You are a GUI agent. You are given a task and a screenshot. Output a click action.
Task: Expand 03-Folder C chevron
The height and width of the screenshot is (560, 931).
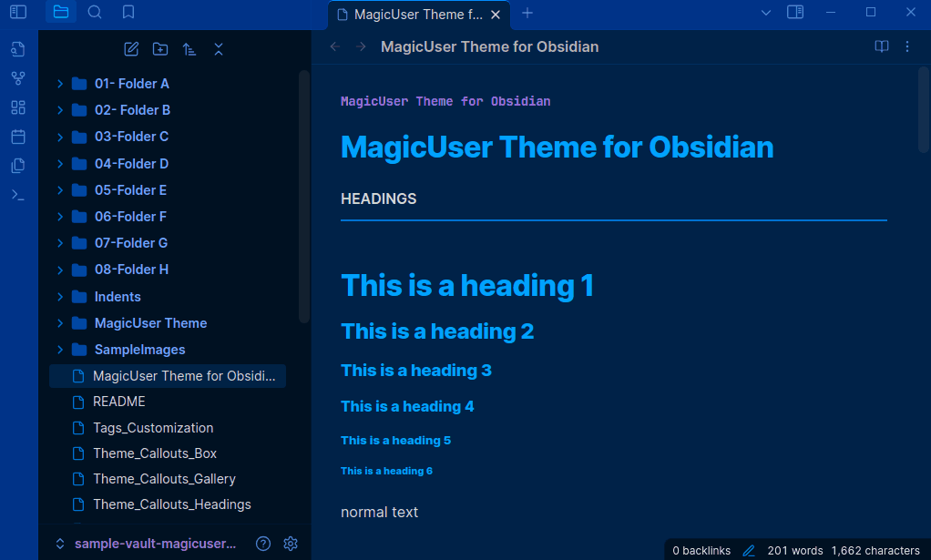click(60, 137)
